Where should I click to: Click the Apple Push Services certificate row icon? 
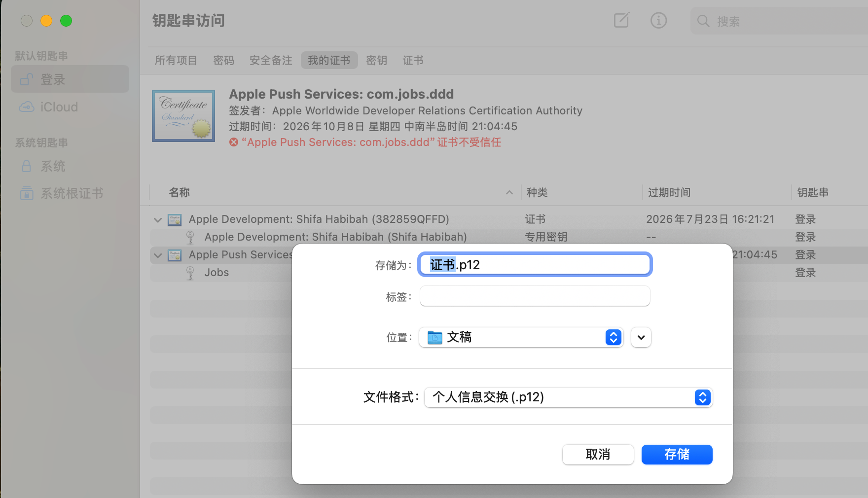point(175,255)
